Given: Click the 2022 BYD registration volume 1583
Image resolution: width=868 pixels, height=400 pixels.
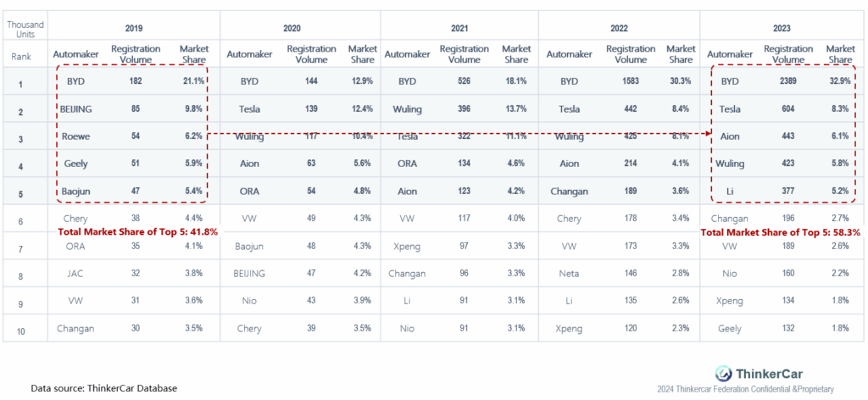Looking at the screenshot, I should point(630,81).
